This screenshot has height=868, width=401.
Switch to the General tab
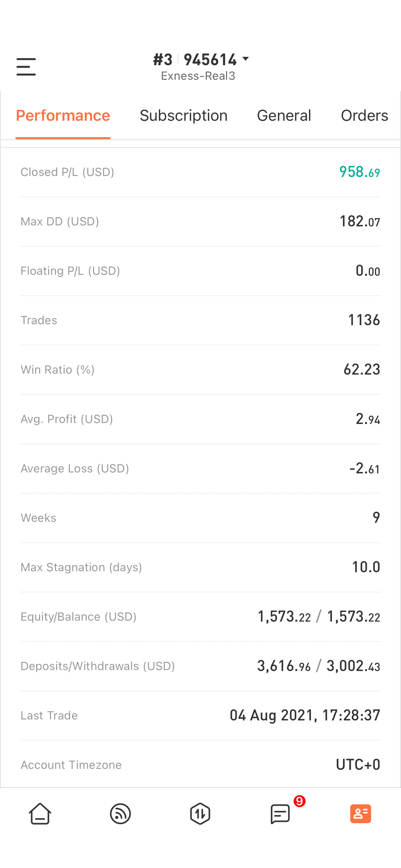[x=284, y=116]
